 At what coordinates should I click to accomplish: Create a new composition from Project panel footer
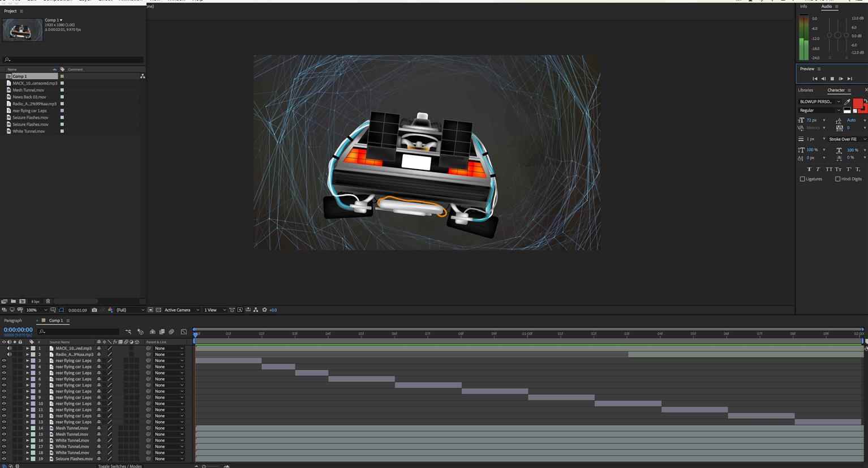click(22, 301)
